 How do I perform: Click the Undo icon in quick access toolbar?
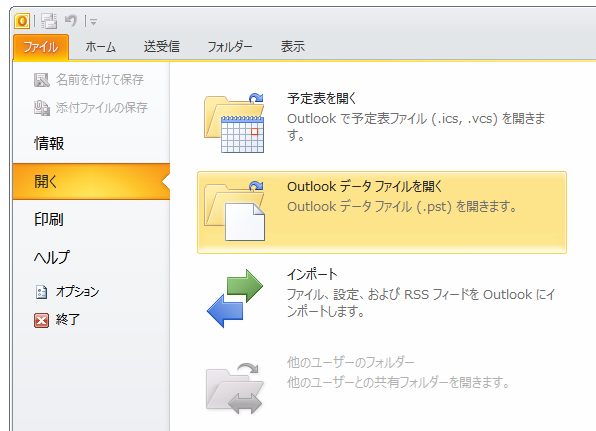(71, 21)
